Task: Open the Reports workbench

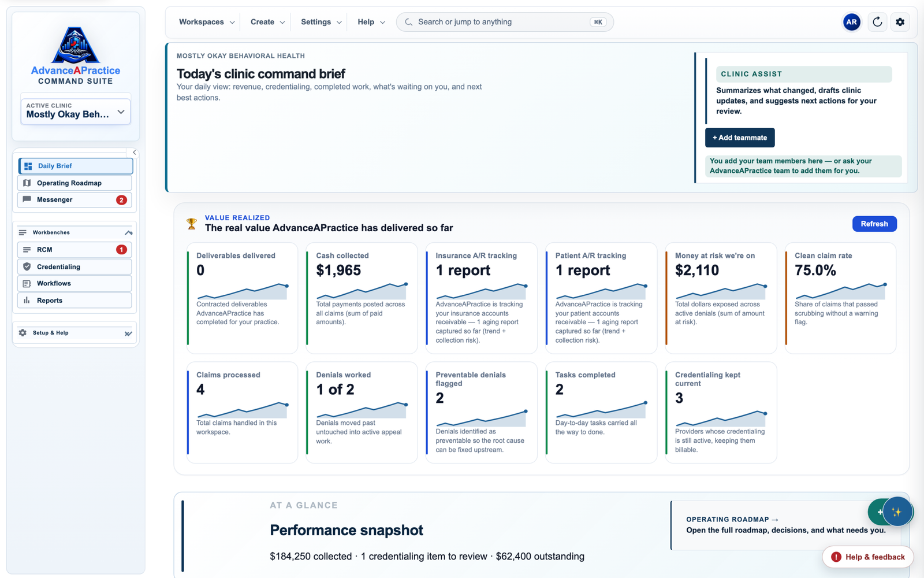Action: 74,300
